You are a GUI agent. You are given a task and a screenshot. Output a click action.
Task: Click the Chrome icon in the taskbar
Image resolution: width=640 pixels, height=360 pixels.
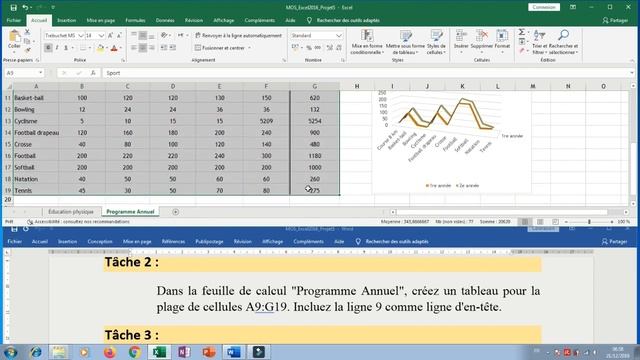tap(134, 352)
